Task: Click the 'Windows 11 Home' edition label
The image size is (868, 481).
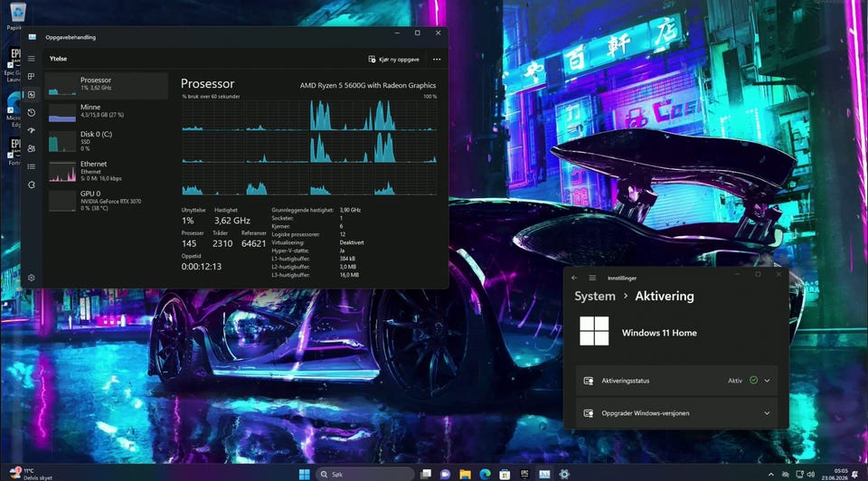Action: click(x=659, y=333)
